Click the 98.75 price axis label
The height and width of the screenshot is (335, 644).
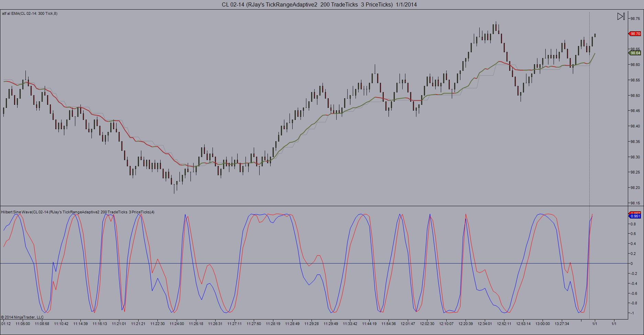[x=635, y=19]
